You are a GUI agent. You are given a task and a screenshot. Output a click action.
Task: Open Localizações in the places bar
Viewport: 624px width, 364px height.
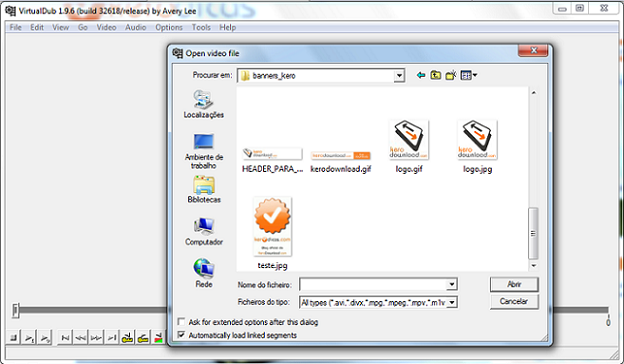coord(204,104)
